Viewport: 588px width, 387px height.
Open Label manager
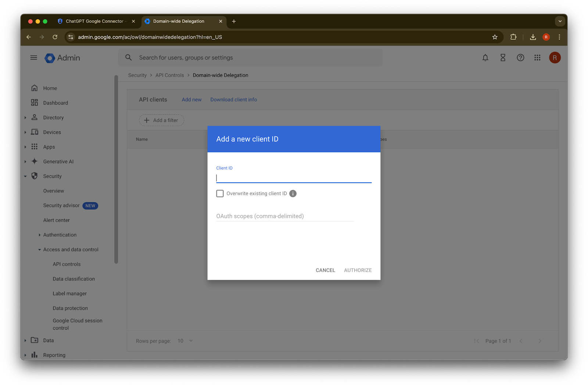pyautogui.click(x=70, y=294)
